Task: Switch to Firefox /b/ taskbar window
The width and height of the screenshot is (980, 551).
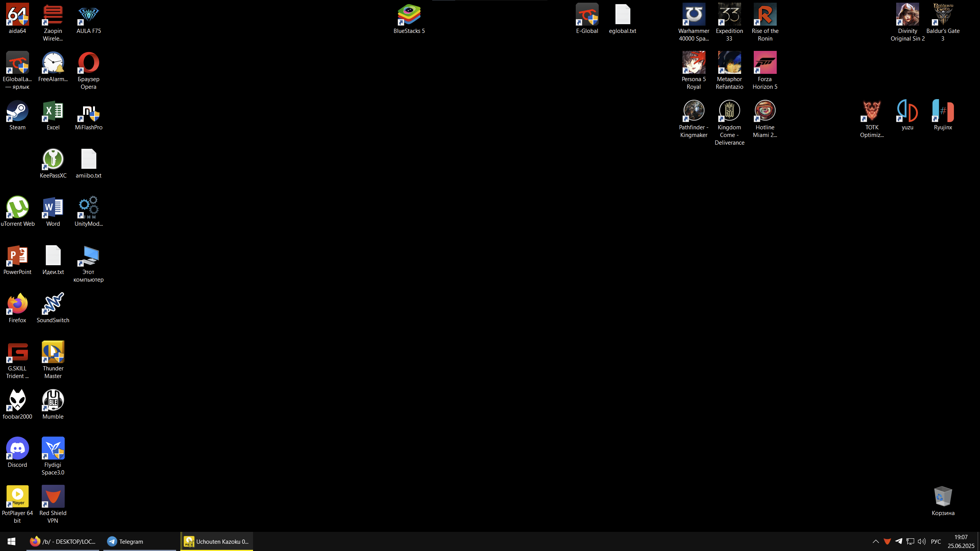Action: tap(63, 541)
